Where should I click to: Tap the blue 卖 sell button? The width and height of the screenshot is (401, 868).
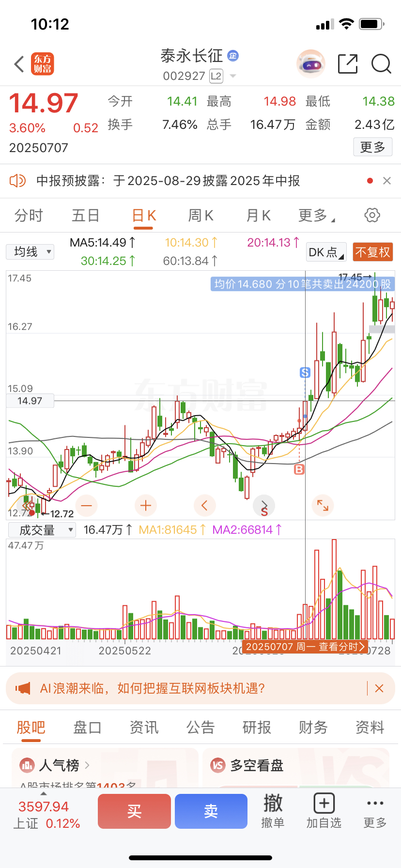tap(211, 811)
